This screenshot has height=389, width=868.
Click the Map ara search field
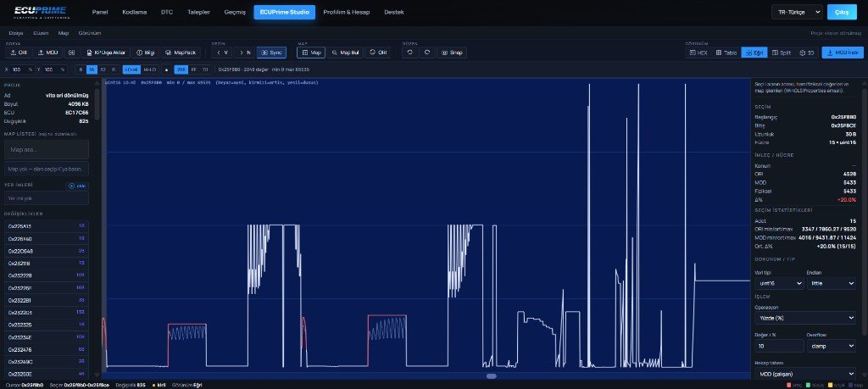(47, 149)
